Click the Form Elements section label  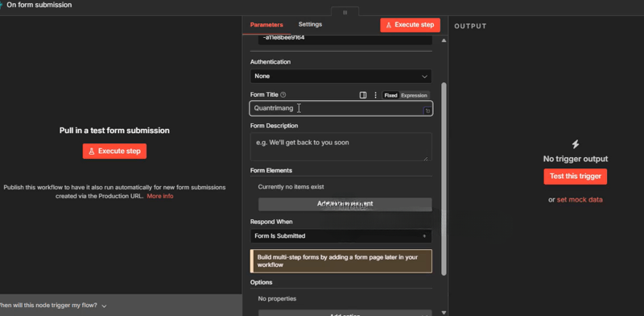pos(271,170)
